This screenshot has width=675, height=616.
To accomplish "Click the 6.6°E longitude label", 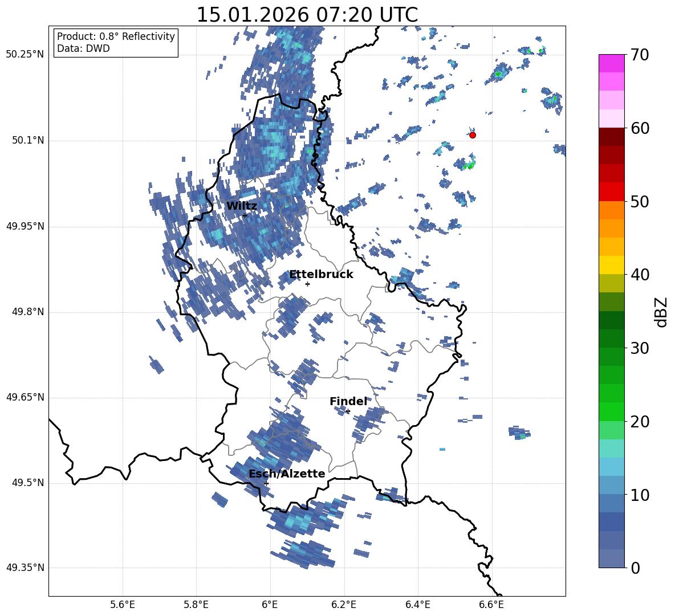I will click(x=491, y=605).
